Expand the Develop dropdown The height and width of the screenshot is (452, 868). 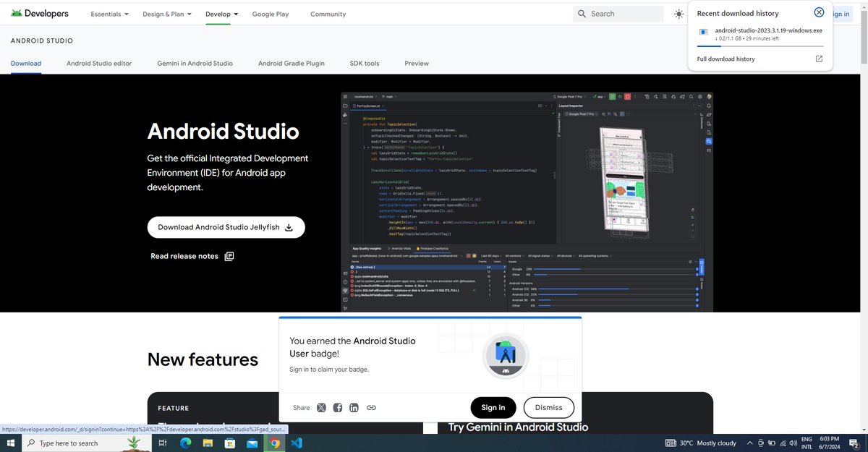coord(222,14)
